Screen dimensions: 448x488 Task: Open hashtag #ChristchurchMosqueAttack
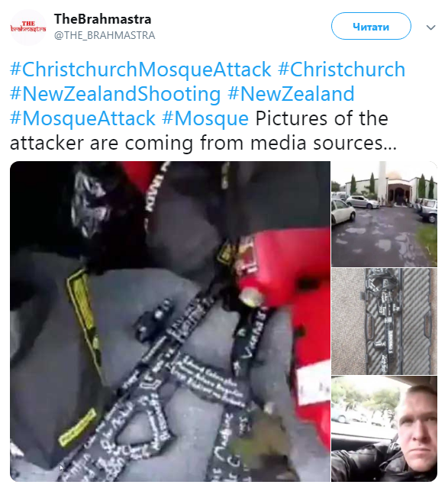click(140, 69)
